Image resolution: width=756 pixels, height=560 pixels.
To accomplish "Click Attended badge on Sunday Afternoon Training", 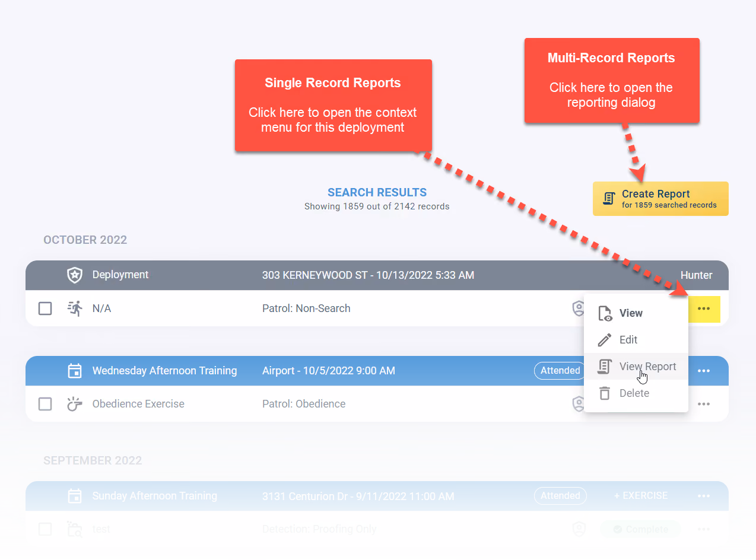I will [560, 496].
